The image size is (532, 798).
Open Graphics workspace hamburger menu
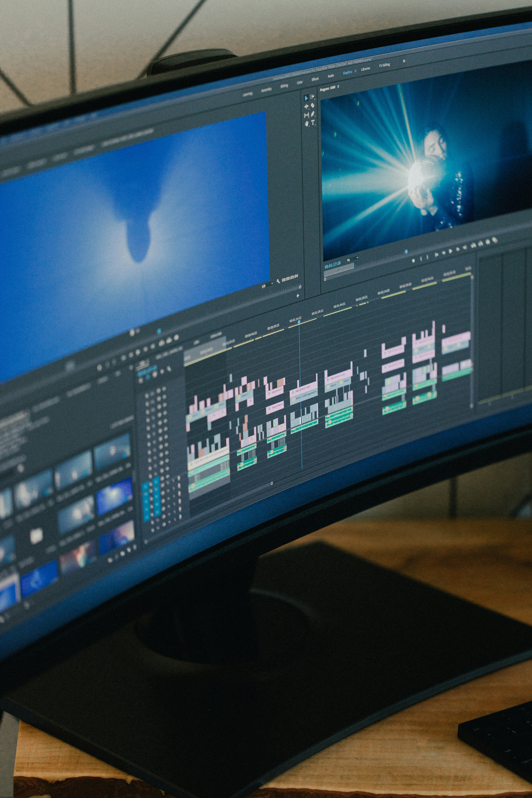click(x=356, y=71)
